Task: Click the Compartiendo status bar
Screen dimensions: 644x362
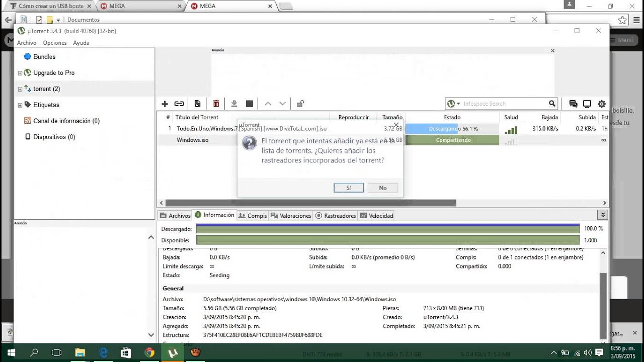Action: click(x=452, y=140)
